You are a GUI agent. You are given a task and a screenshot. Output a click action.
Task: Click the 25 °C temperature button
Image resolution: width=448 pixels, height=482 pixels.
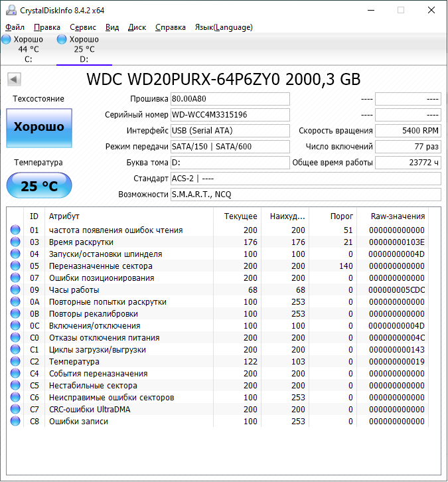[39, 186]
